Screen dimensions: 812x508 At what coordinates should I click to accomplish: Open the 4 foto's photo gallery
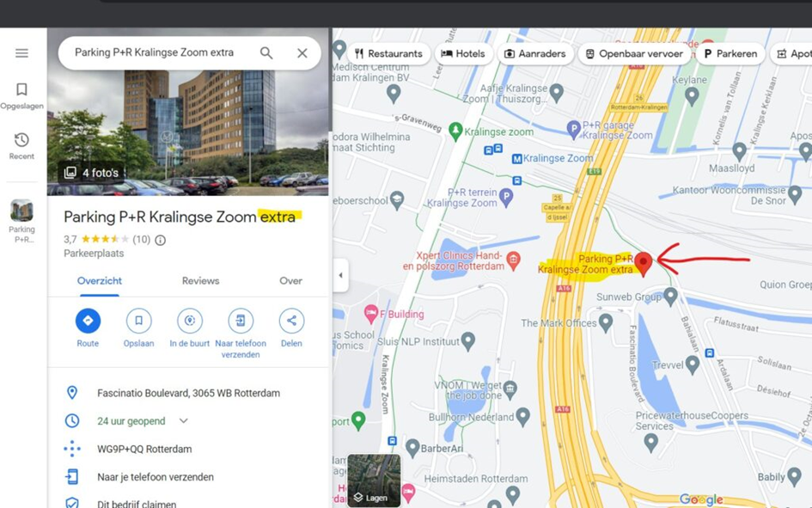91,173
